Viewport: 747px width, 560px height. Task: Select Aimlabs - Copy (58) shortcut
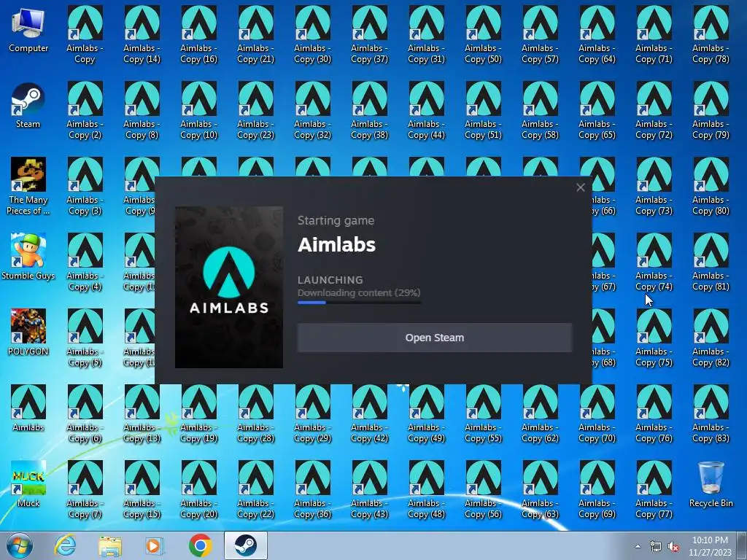[541, 111]
